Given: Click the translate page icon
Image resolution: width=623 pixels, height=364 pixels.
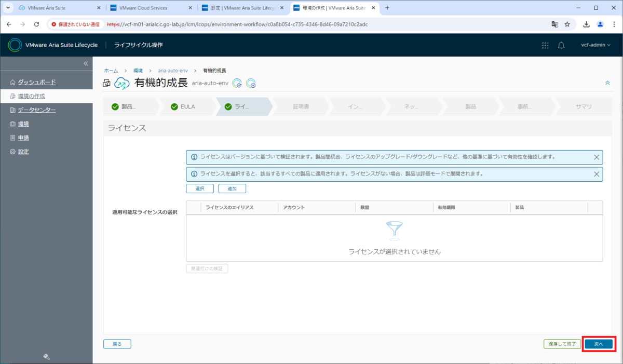Looking at the screenshot, I should click(554, 24).
